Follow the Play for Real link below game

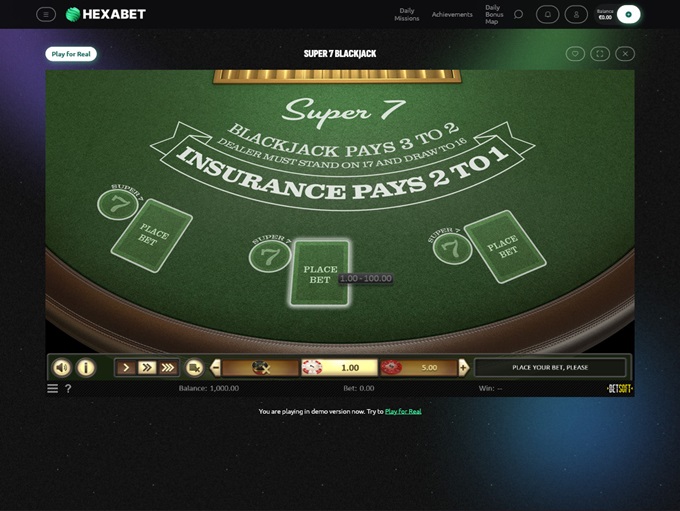[x=403, y=411]
